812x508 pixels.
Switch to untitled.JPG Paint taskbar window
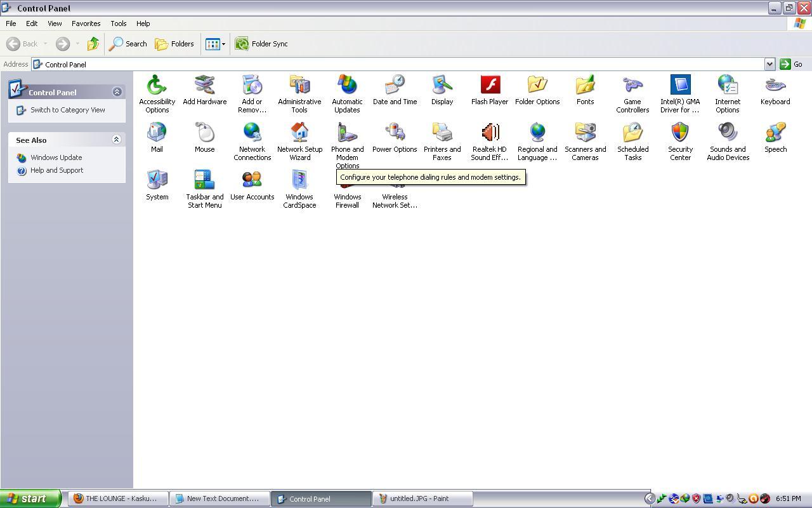pyautogui.click(x=423, y=498)
